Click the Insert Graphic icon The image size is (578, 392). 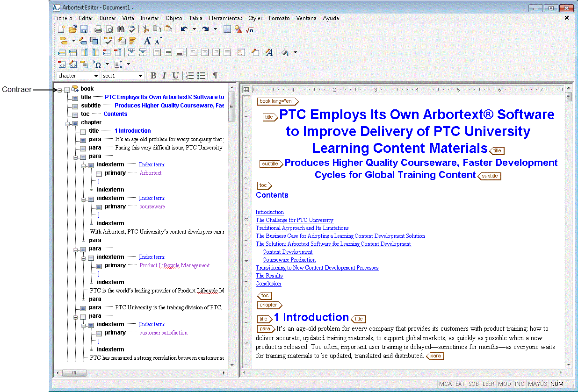click(x=238, y=29)
